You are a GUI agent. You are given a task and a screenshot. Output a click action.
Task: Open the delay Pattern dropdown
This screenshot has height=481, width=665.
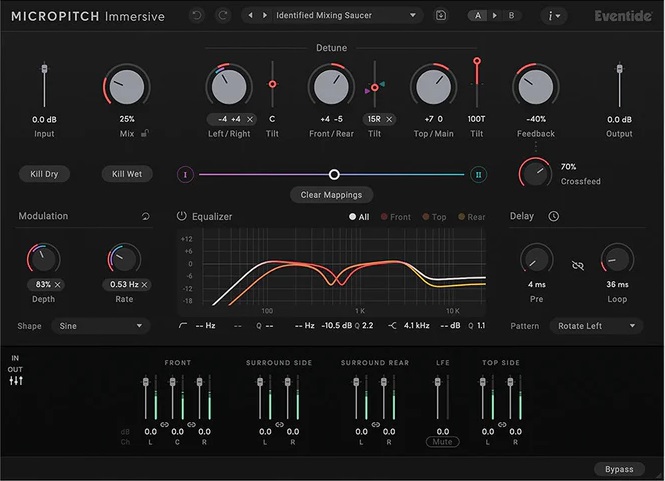pos(596,326)
